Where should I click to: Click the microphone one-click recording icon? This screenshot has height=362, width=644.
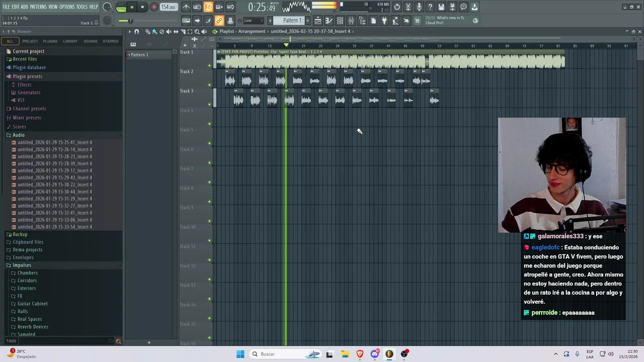(419, 7)
